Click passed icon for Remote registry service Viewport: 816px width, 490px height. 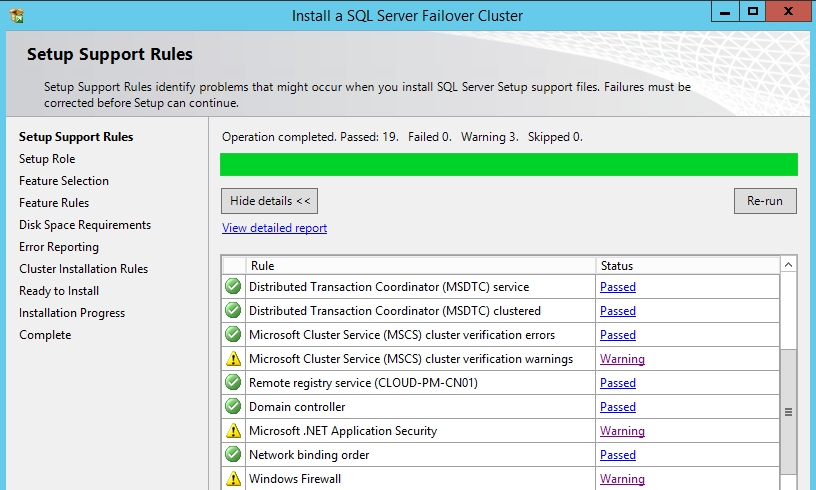233,382
